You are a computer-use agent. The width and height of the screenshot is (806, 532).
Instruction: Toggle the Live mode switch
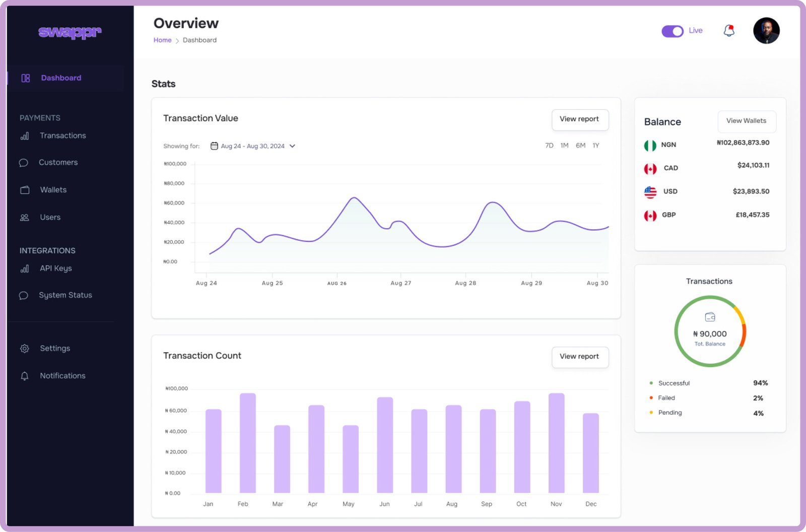[x=672, y=31]
